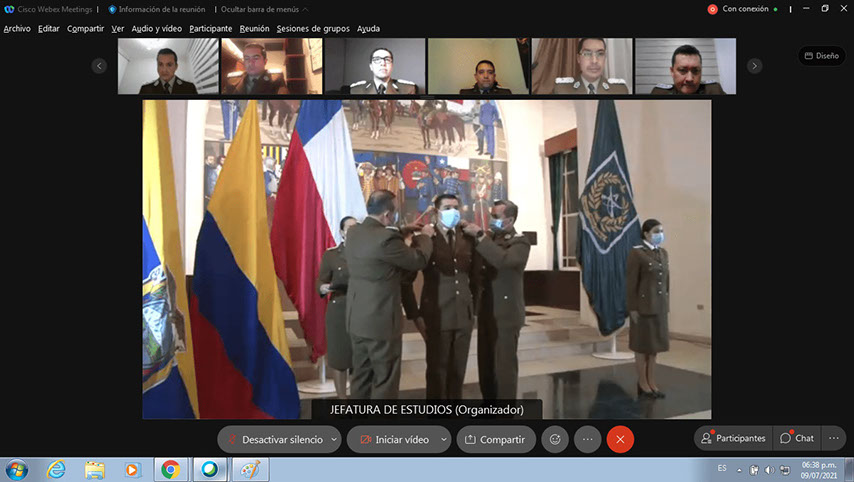Click the red leave meeting button

click(x=620, y=439)
